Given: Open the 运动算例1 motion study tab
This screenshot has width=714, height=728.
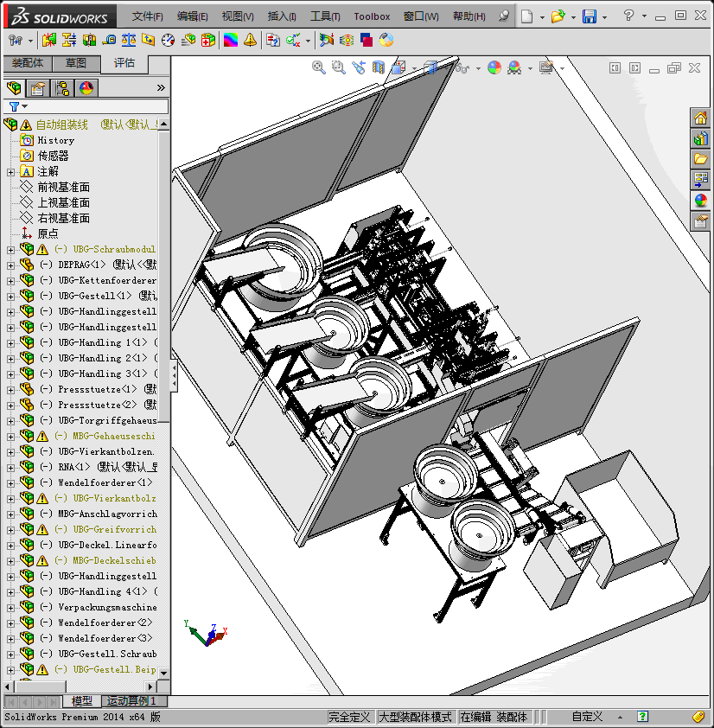Looking at the screenshot, I should (131, 700).
